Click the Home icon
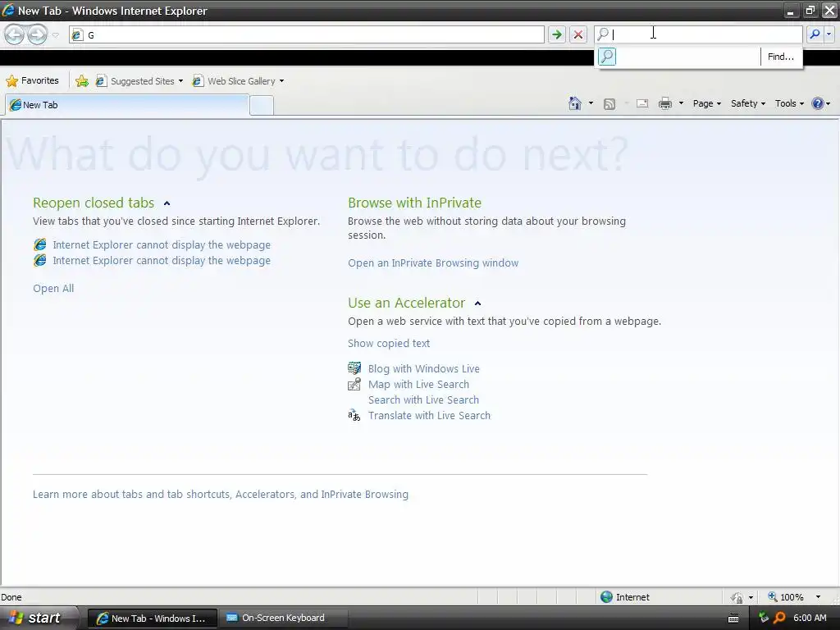840x630 pixels. coord(575,103)
